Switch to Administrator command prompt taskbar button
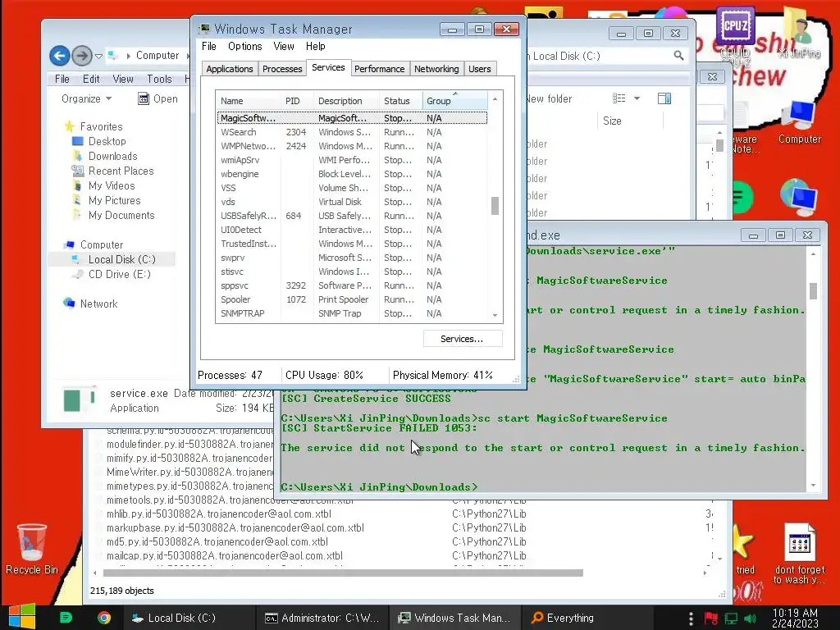 (322, 618)
